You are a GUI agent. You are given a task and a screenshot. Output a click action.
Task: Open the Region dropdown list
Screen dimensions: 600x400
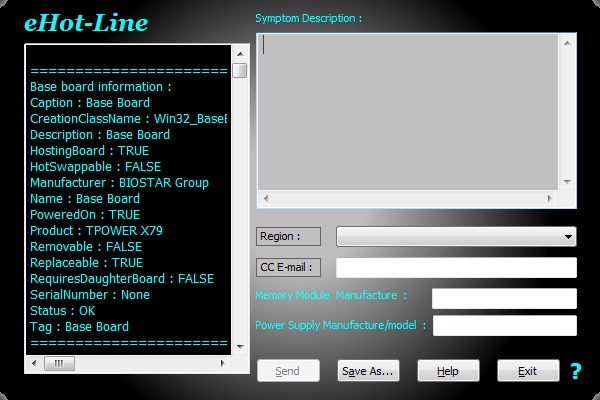pyautogui.click(x=456, y=237)
